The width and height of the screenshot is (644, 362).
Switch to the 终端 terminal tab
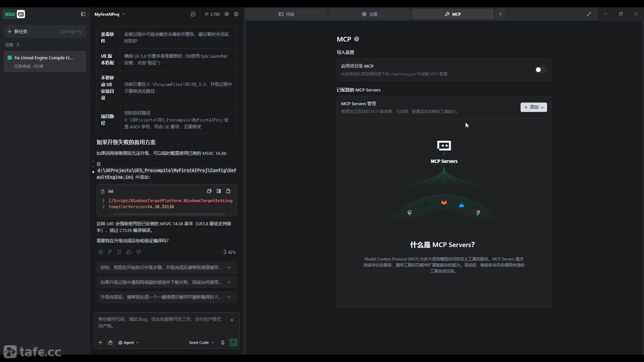286,14
